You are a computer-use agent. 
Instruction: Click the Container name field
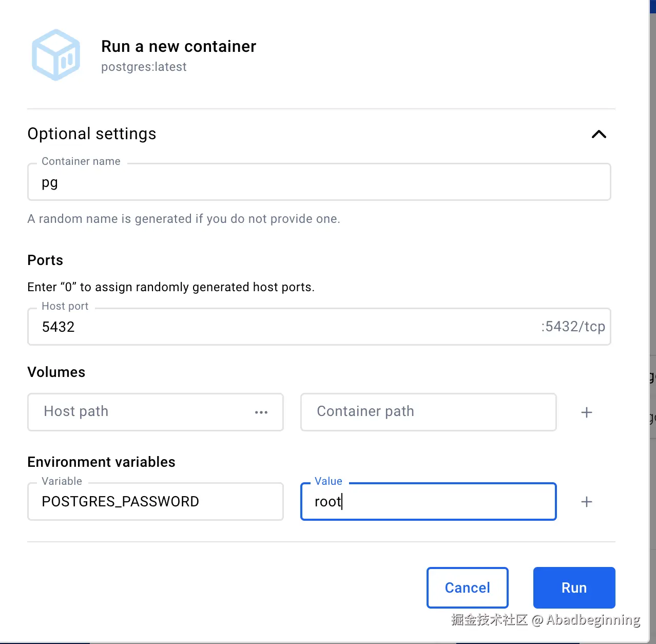click(318, 182)
